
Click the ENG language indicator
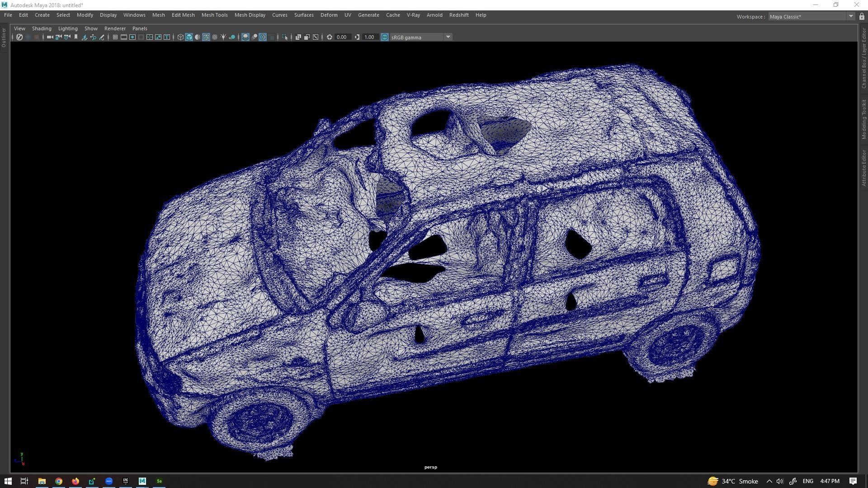click(x=807, y=481)
